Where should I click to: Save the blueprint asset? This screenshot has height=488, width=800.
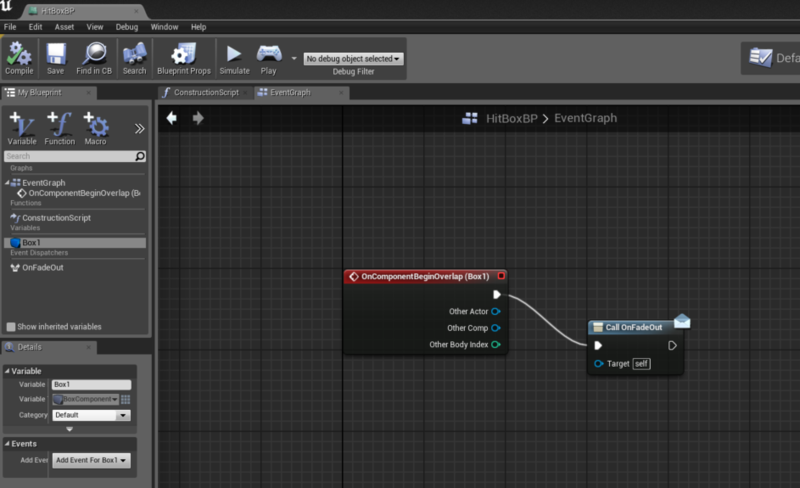(55, 58)
